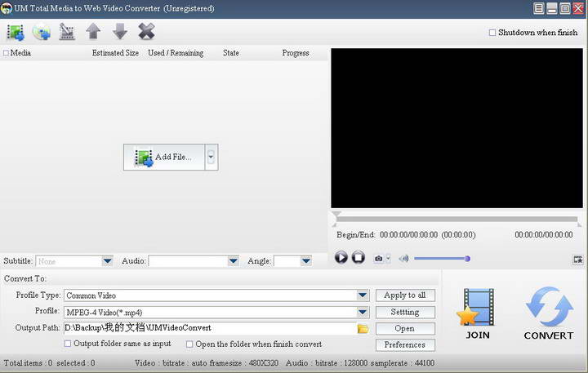Click the Apply to all button
588x373 pixels.
pyautogui.click(x=405, y=295)
